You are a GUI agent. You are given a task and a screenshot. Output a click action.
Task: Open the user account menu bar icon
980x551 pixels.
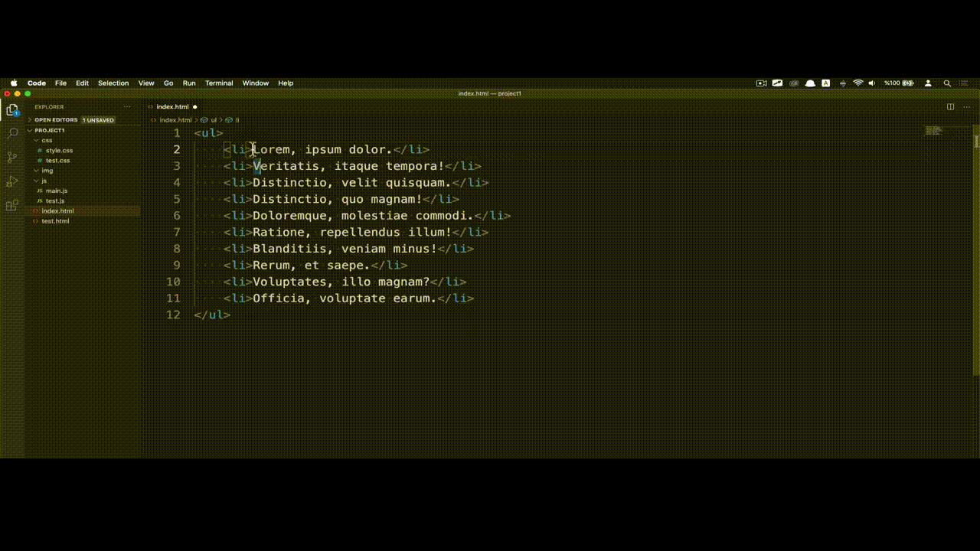pos(928,83)
